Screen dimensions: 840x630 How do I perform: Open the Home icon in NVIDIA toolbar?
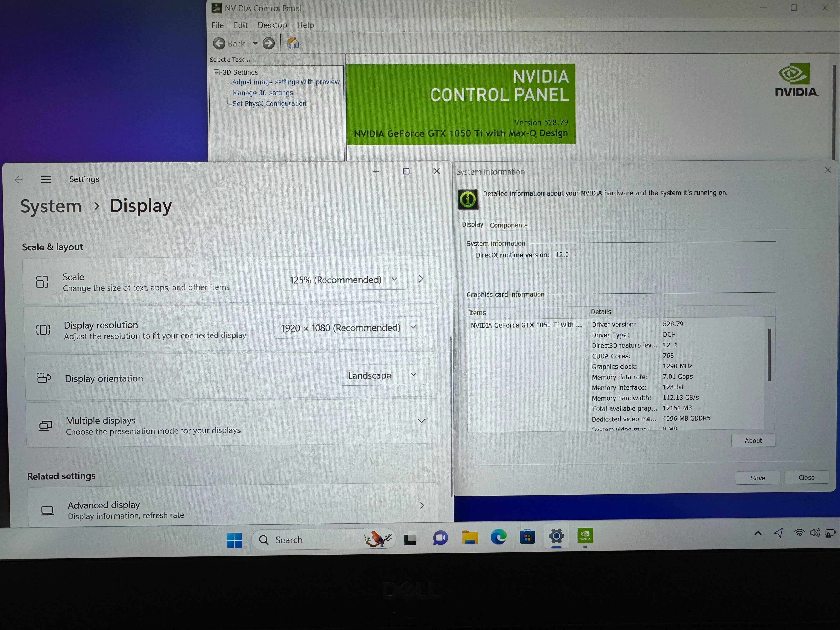tap(293, 43)
